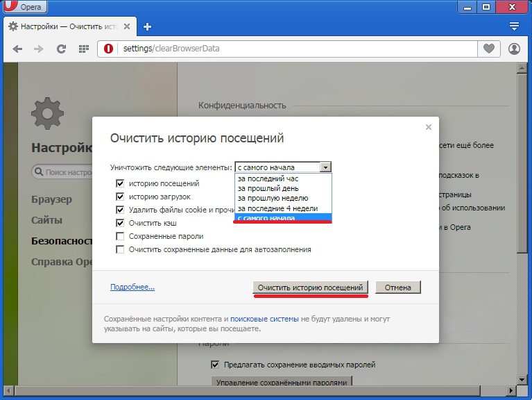The width and height of the screenshot is (532, 400).
Task: Choose 'за последний час' option
Action: tap(283, 178)
